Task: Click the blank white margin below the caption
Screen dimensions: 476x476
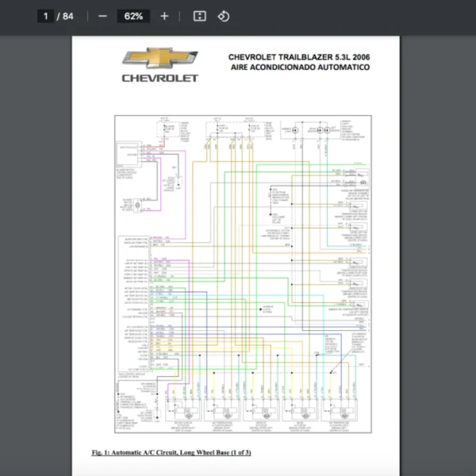Action: point(238,466)
